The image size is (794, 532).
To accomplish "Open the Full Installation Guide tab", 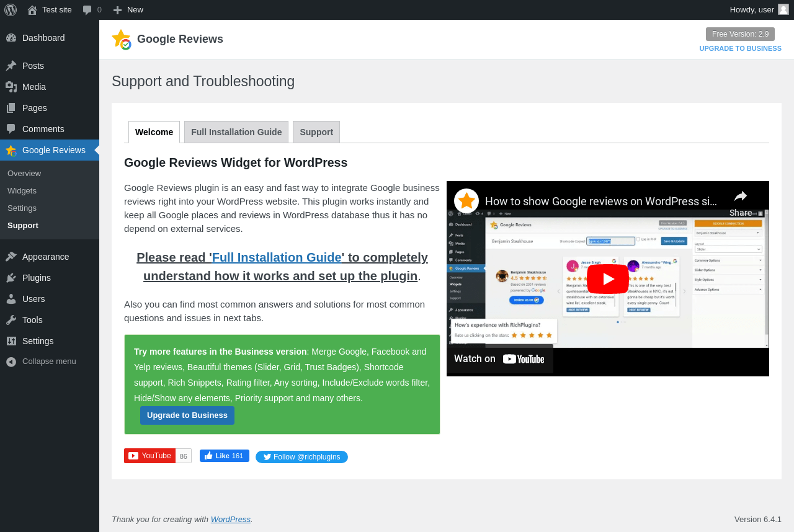I will [236, 132].
